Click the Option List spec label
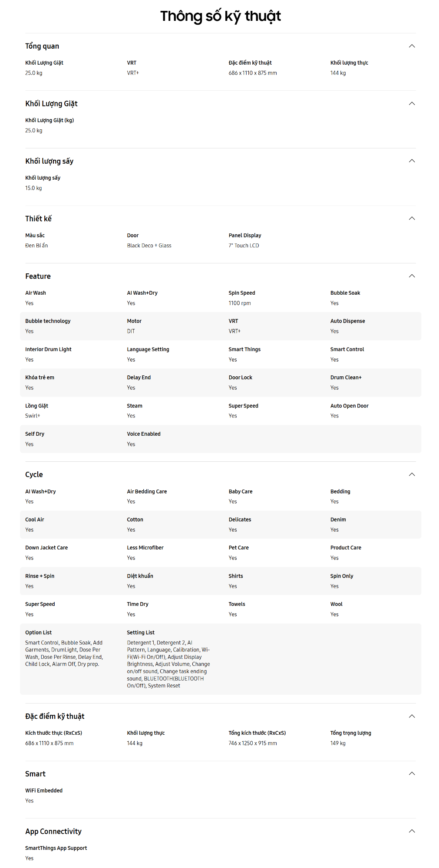The height and width of the screenshot is (868, 439). [x=38, y=633]
